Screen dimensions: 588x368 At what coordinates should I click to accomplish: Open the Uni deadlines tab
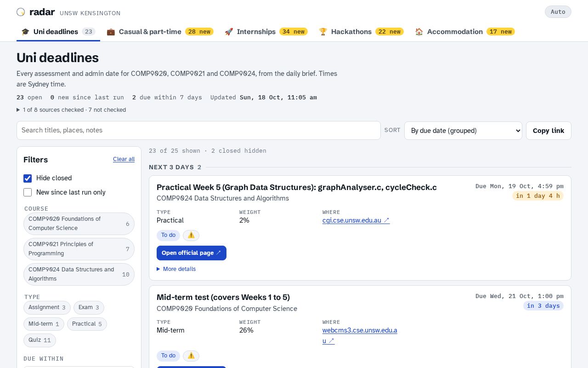pyautogui.click(x=58, y=32)
